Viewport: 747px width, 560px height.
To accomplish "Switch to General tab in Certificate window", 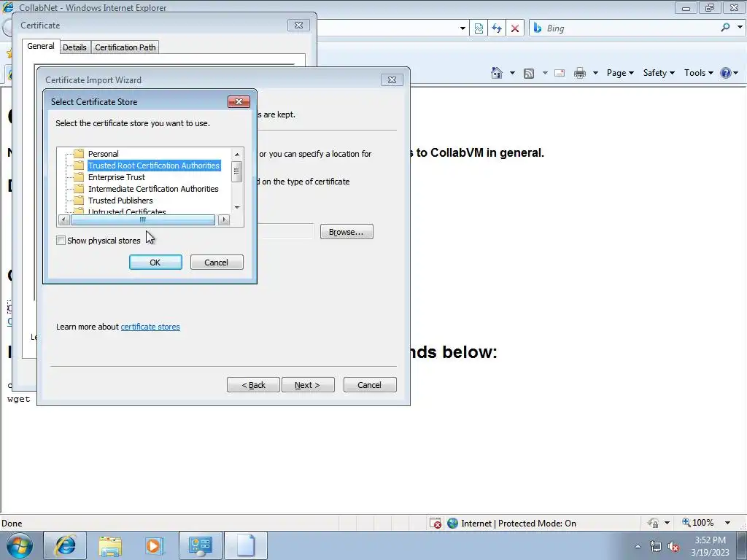I will [x=41, y=46].
